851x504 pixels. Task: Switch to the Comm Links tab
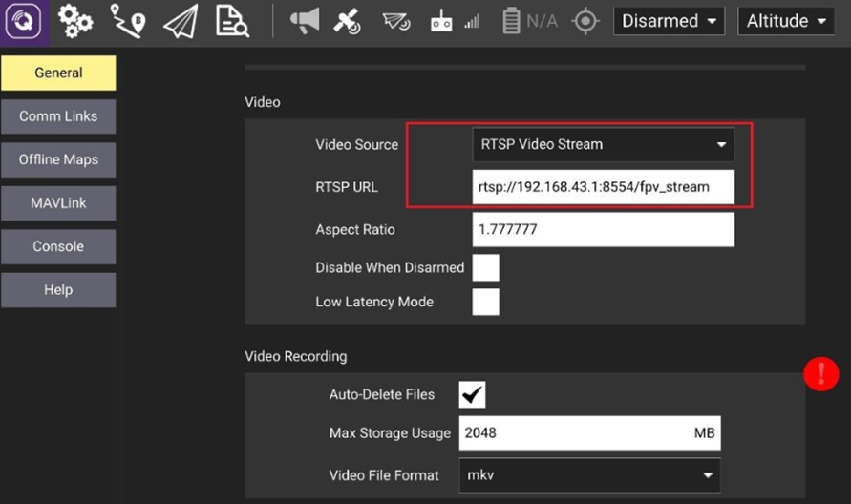[x=58, y=116]
